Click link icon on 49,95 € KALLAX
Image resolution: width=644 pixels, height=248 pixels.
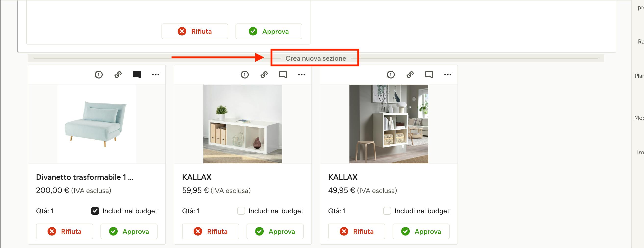pos(410,75)
